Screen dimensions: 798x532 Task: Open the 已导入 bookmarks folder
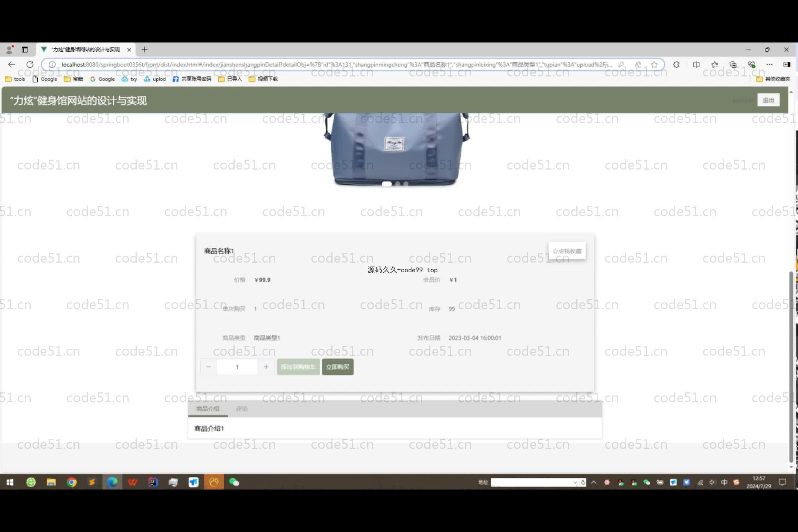(230, 79)
